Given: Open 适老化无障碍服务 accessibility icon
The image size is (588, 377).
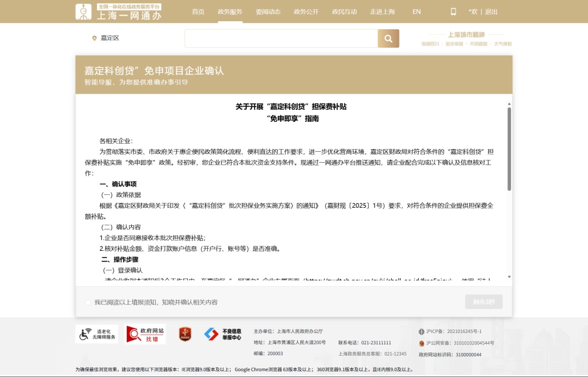Looking at the screenshot, I should (96, 334).
